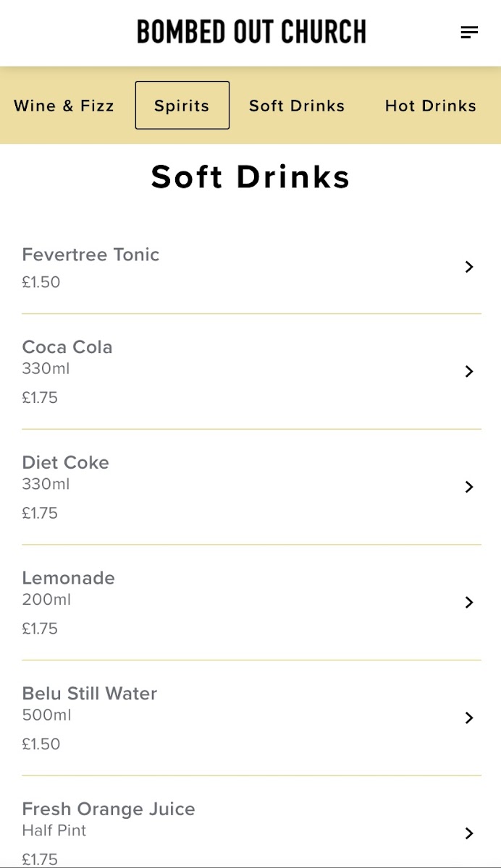Click the Belu Still Water arrow icon
Screen dimensions: 501x868
[469, 718]
